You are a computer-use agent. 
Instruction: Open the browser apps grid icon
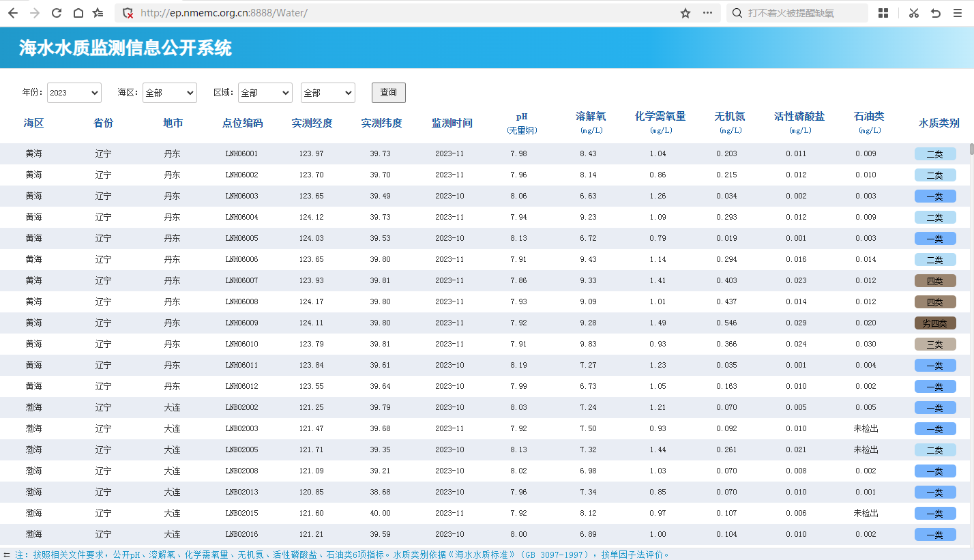coord(883,13)
